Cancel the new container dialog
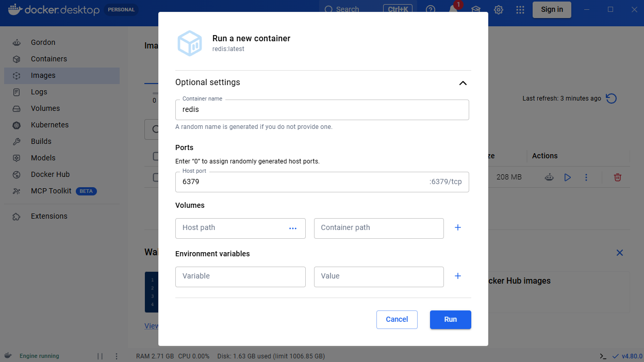644x362 pixels. click(x=397, y=319)
